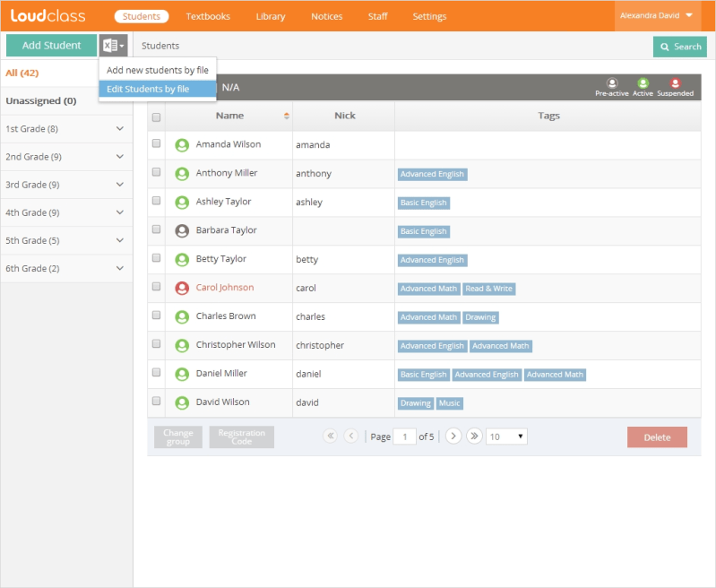The width and height of the screenshot is (716, 588).
Task: Select Ashley Taylor's row checkbox
Action: pos(156,201)
